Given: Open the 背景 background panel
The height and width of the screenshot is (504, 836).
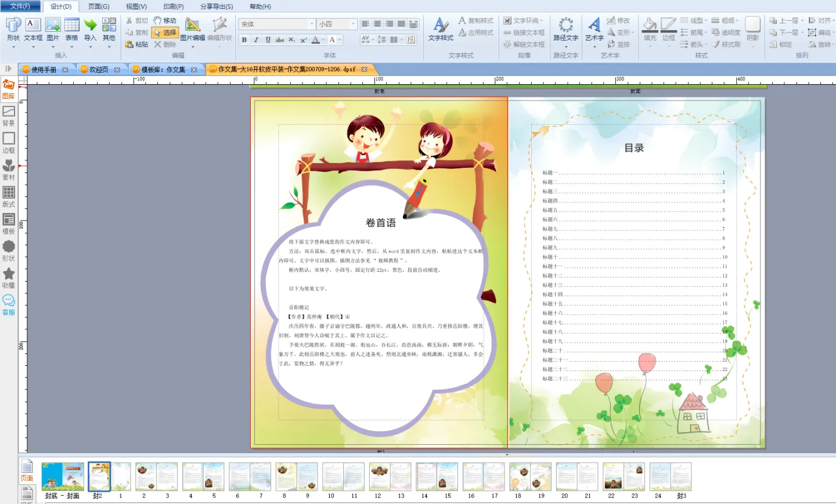Looking at the screenshot, I should pos(9,116).
